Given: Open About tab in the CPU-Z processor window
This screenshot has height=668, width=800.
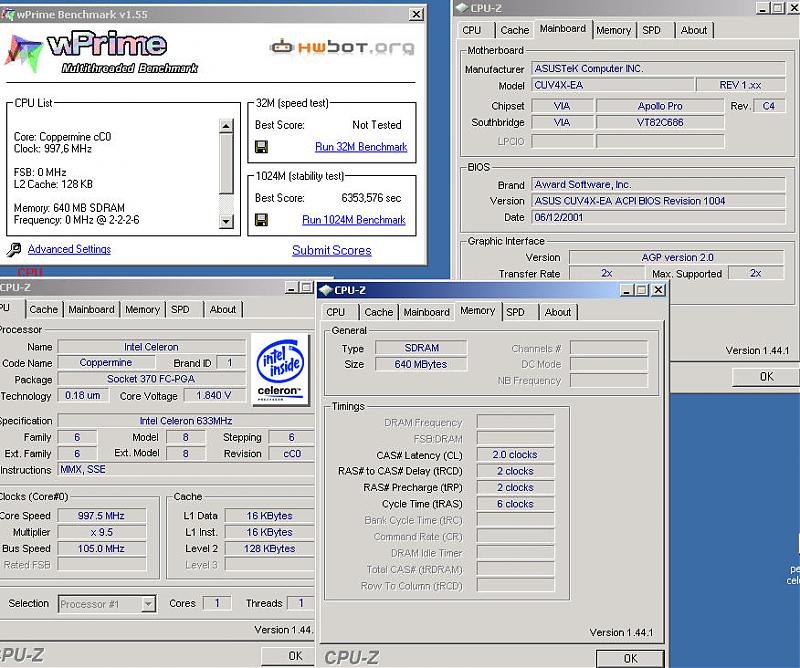Looking at the screenshot, I should pos(223,310).
